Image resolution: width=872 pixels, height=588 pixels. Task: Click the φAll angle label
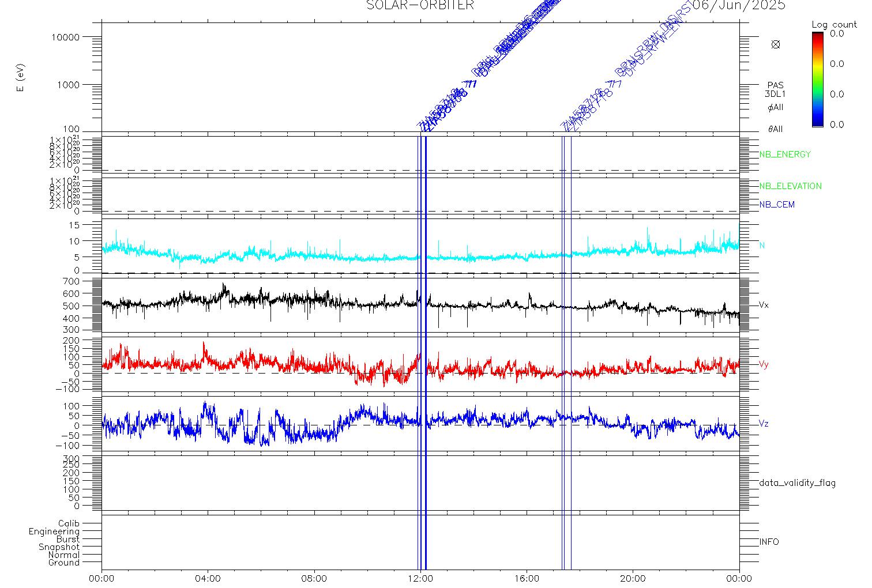pyautogui.click(x=776, y=108)
